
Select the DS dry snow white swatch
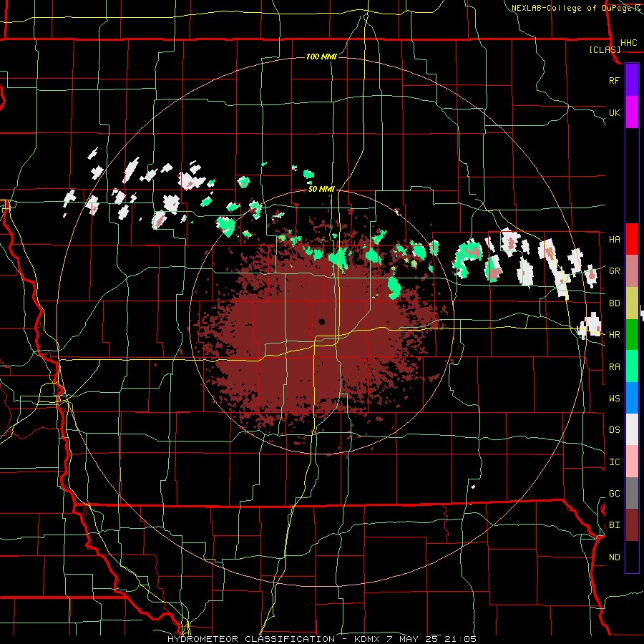pyautogui.click(x=632, y=429)
